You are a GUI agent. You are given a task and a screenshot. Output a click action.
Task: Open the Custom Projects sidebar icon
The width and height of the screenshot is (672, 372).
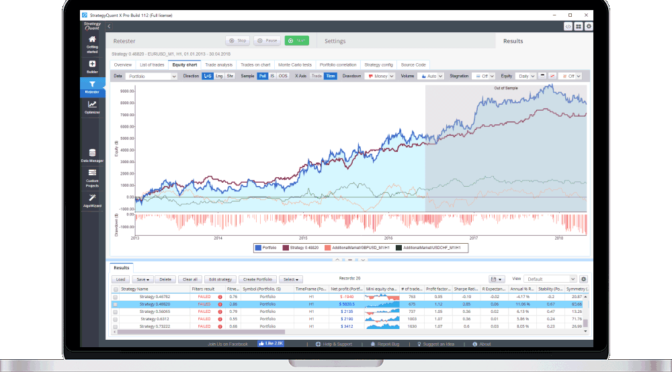92,173
